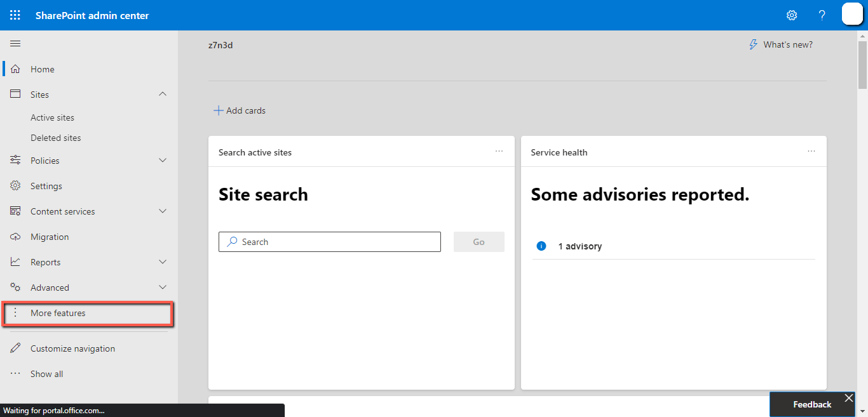Click the Migration cloud icon
This screenshot has width=868, height=417.
tap(15, 237)
